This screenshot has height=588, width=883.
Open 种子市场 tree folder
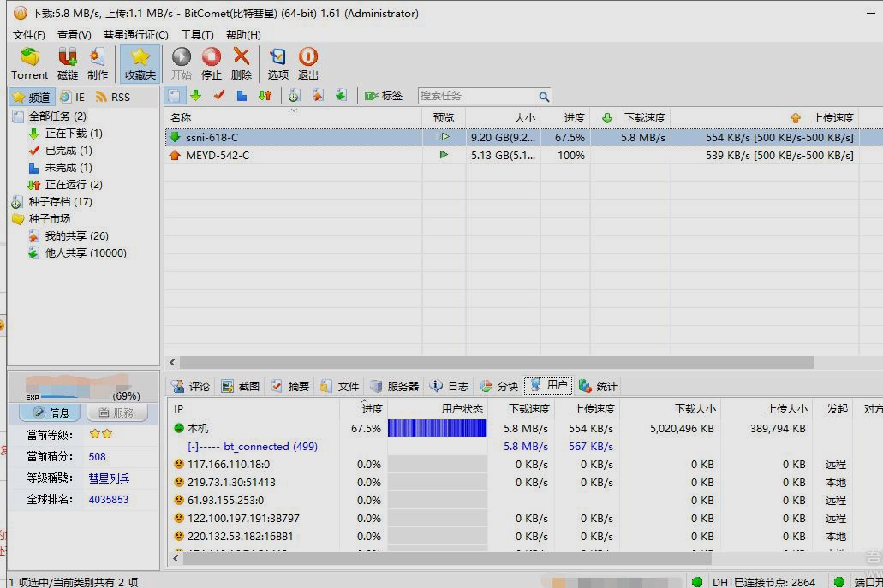click(x=49, y=219)
